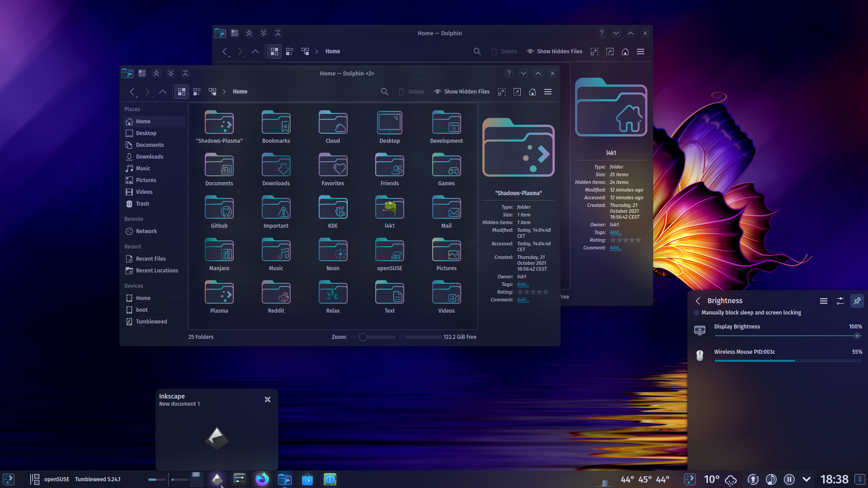
Task: Toggle Show Hidden Files in back Dolphin window
Action: point(554,52)
